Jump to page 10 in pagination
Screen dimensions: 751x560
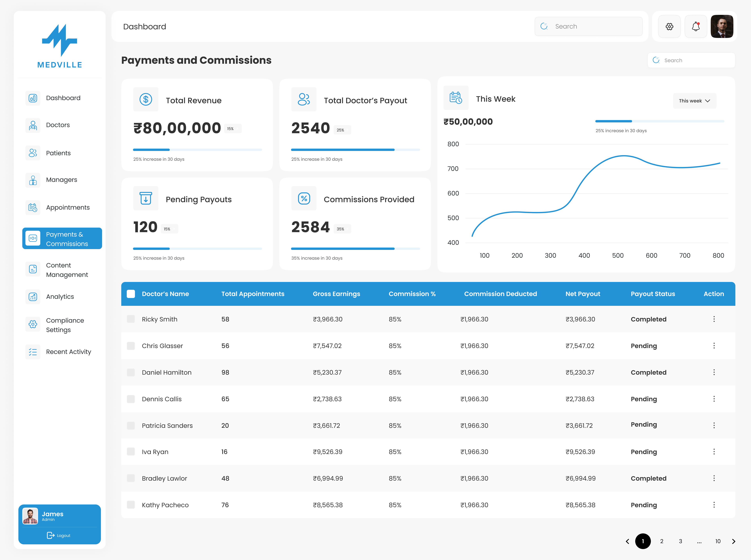pyautogui.click(x=718, y=541)
